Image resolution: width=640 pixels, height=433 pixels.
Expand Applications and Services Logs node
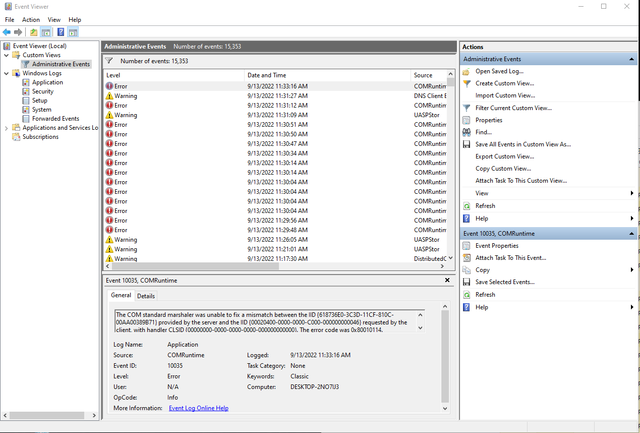(x=6, y=128)
